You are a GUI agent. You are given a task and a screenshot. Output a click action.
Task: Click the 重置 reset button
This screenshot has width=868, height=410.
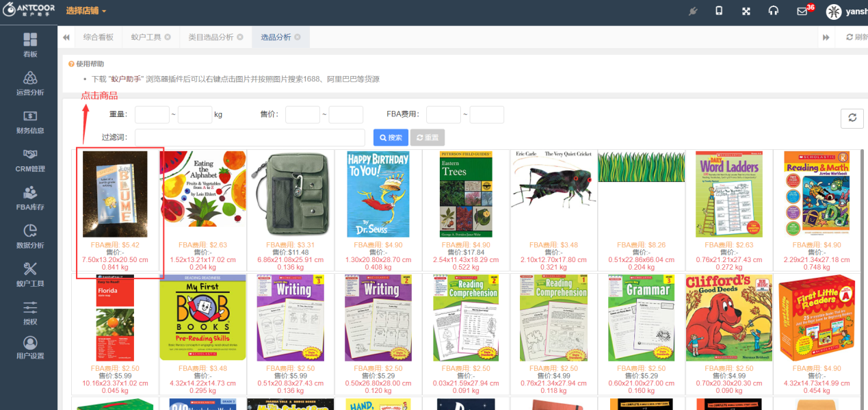(x=428, y=138)
